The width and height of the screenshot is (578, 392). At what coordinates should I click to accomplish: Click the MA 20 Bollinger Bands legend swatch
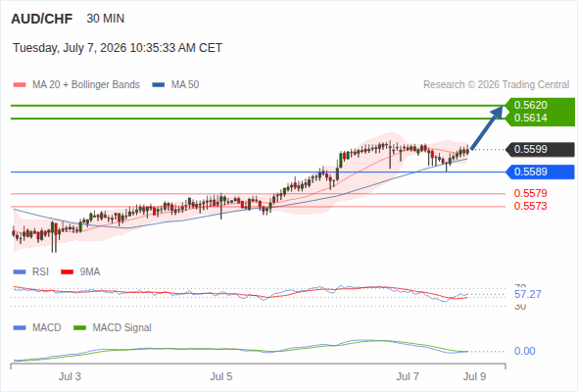(20, 85)
